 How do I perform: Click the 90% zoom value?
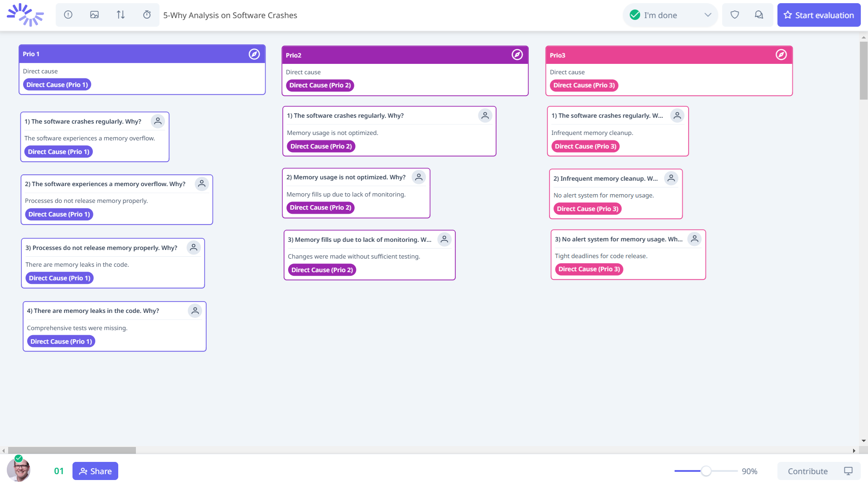[x=749, y=471]
